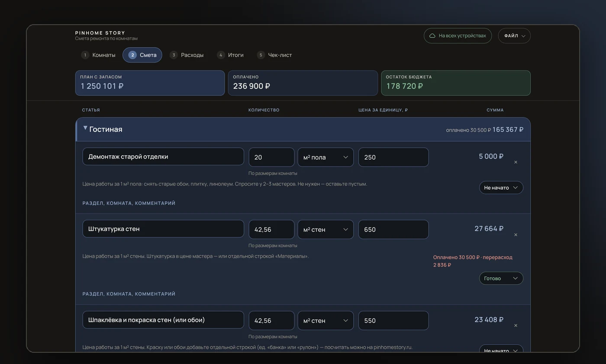Image resolution: width=606 pixels, height=364 pixels.
Task: Click the unit price field 650
Action: tap(393, 230)
